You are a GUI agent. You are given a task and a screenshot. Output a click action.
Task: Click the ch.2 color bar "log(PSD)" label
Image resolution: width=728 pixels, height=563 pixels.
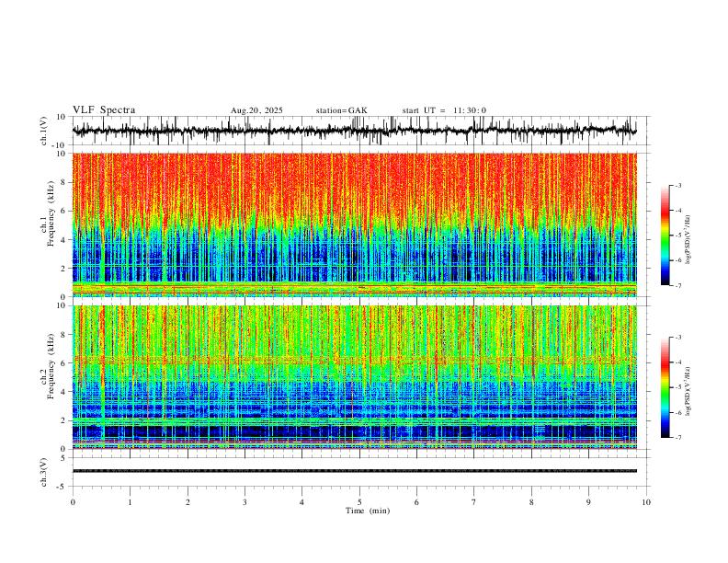click(x=688, y=391)
